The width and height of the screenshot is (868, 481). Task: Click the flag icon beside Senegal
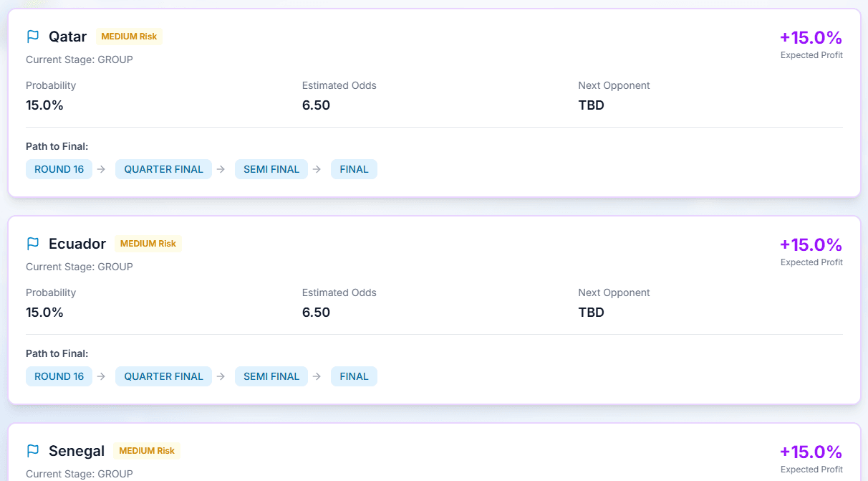(32, 451)
